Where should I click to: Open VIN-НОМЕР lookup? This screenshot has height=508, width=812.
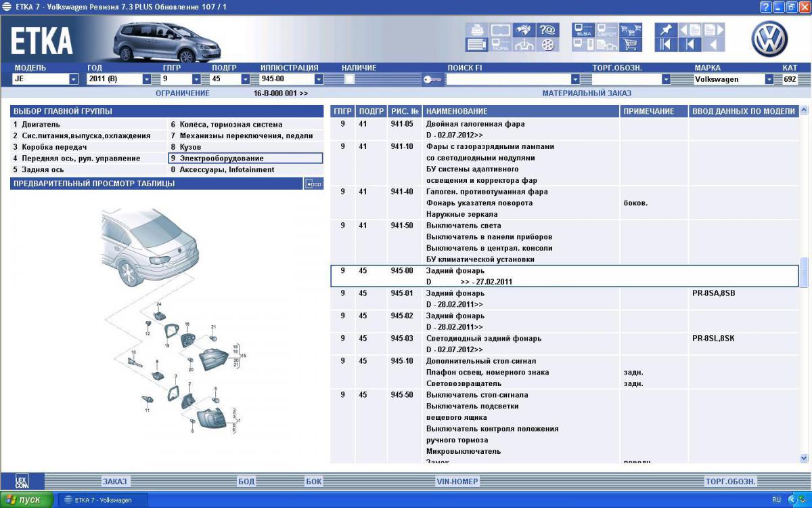[457, 482]
